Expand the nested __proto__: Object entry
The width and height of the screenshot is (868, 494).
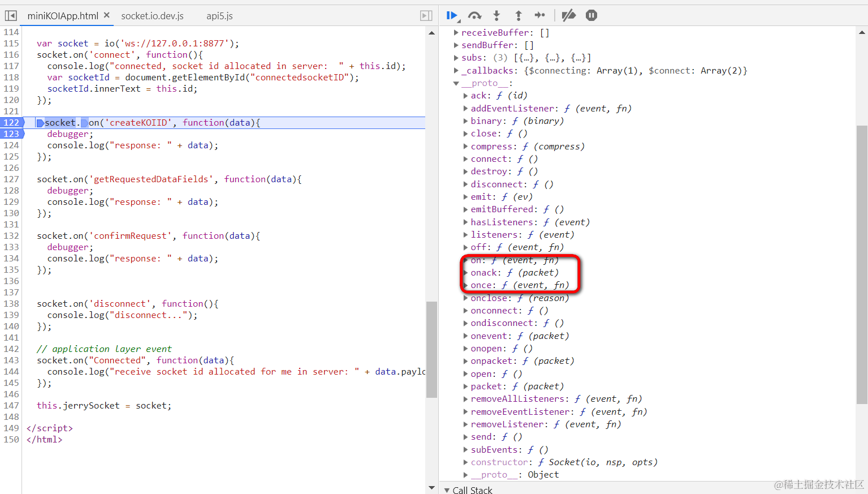click(x=465, y=475)
